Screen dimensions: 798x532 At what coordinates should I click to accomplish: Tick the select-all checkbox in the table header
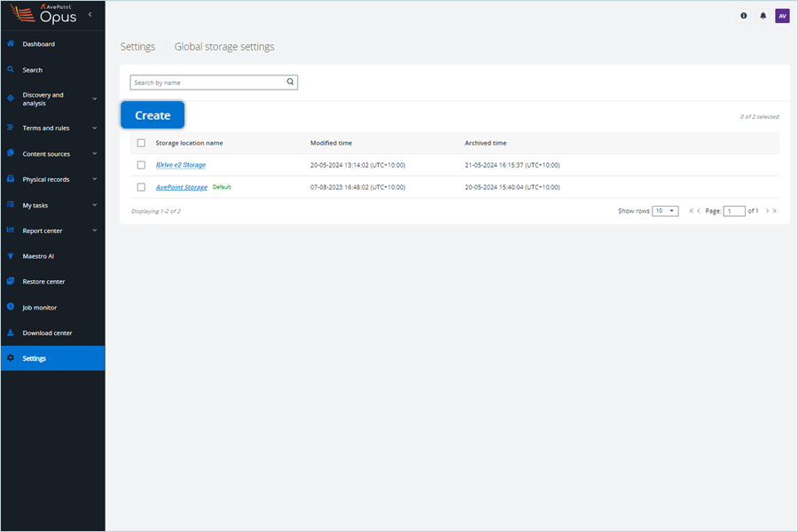141,143
